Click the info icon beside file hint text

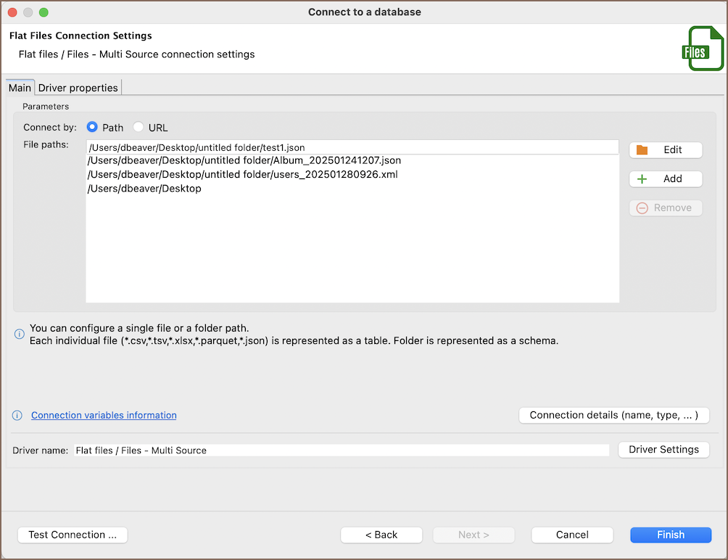point(20,334)
